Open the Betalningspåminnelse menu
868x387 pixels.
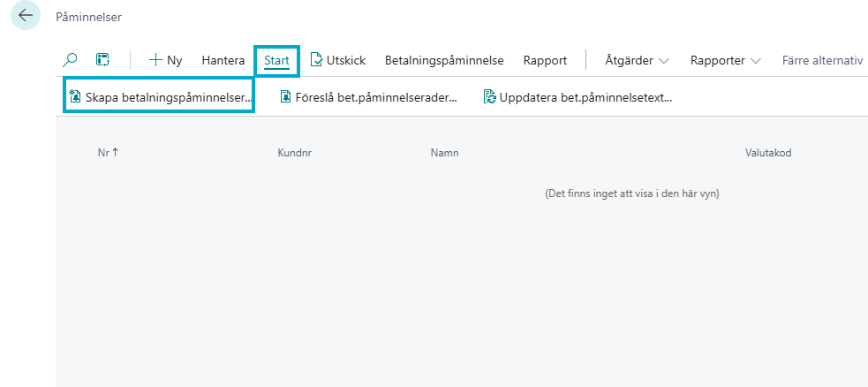point(444,60)
